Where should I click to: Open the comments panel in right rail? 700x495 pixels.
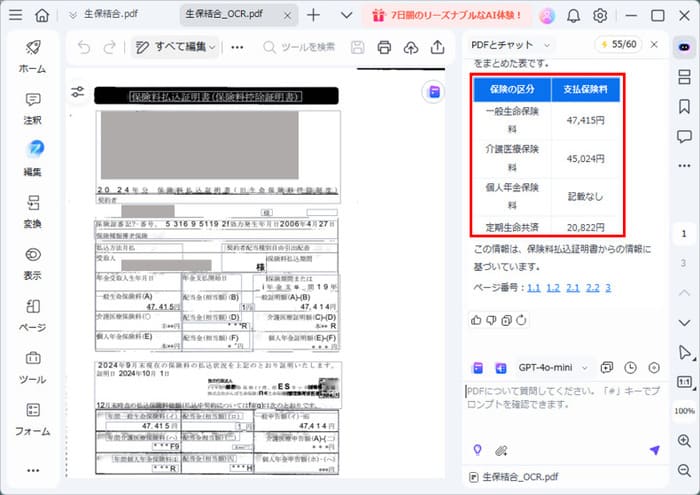pos(684,136)
